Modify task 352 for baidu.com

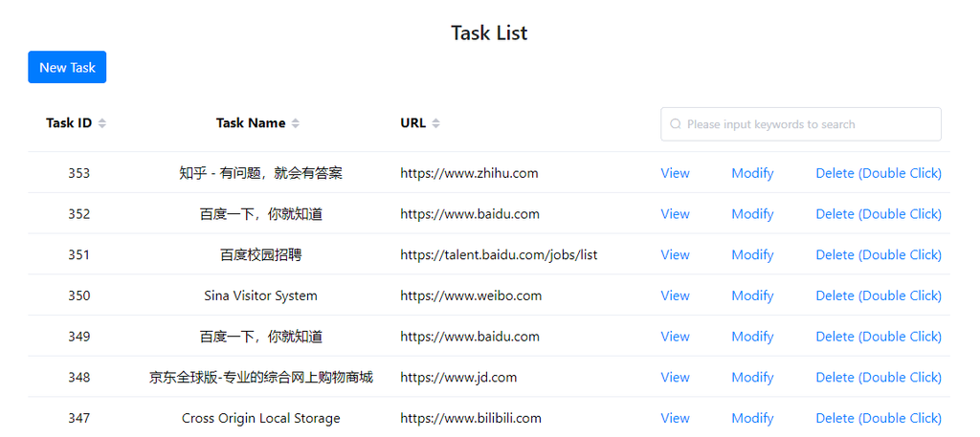pyautogui.click(x=752, y=214)
